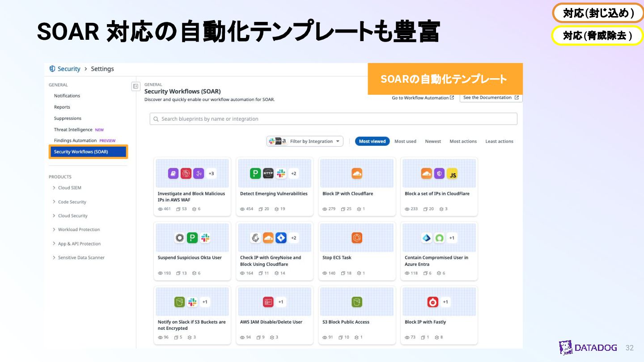Click the HTTP icon on Detect Emerging Vulnerabilities card

pyautogui.click(x=268, y=173)
